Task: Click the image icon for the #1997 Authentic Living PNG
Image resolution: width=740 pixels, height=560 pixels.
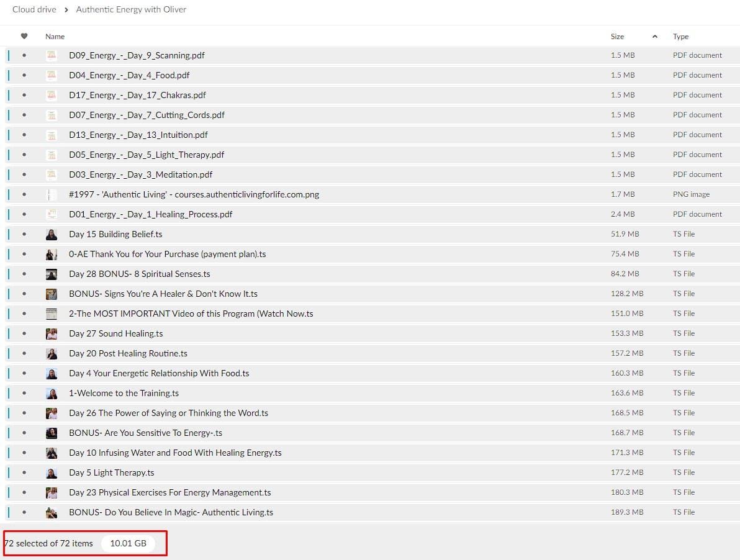Action: (x=52, y=194)
